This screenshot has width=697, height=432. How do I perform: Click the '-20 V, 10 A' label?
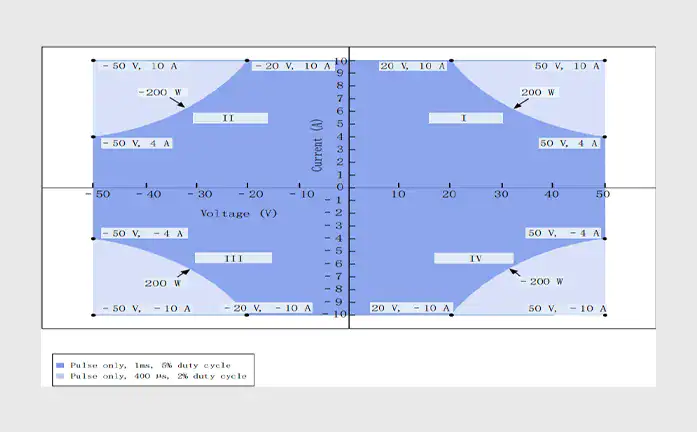pos(293,66)
